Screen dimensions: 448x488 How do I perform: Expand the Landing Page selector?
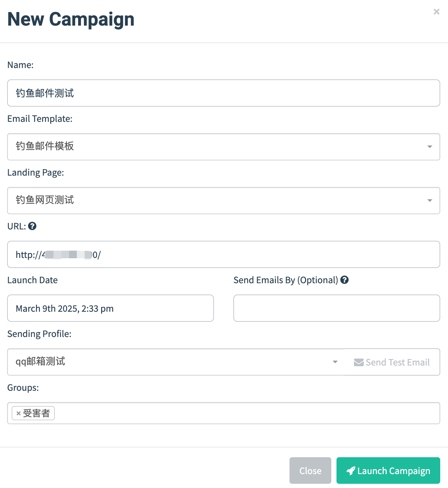point(224,201)
